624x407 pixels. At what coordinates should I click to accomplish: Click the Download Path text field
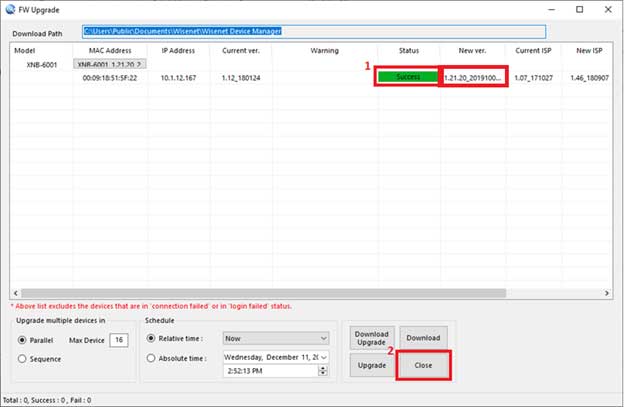(313, 32)
